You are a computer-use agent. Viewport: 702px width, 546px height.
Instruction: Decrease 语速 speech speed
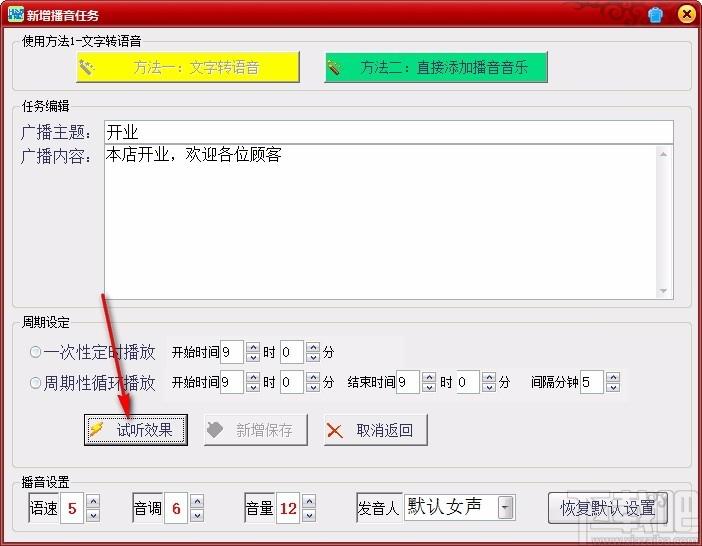[93, 515]
